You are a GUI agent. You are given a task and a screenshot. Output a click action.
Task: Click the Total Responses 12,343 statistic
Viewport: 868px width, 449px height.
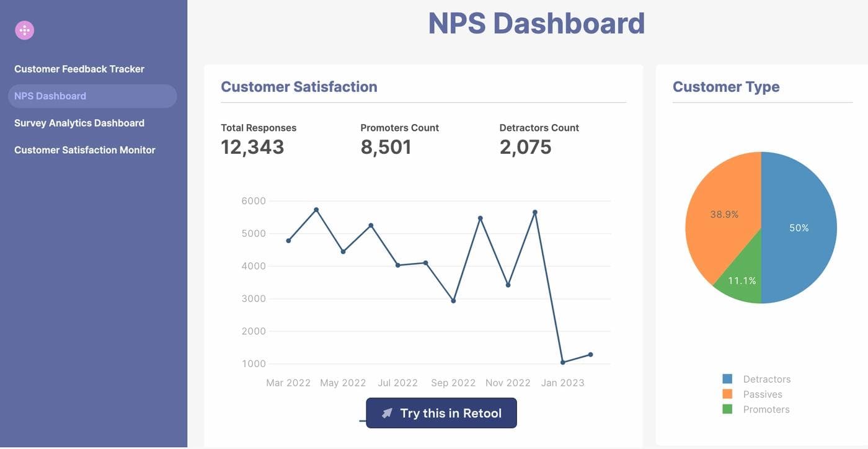(252, 147)
